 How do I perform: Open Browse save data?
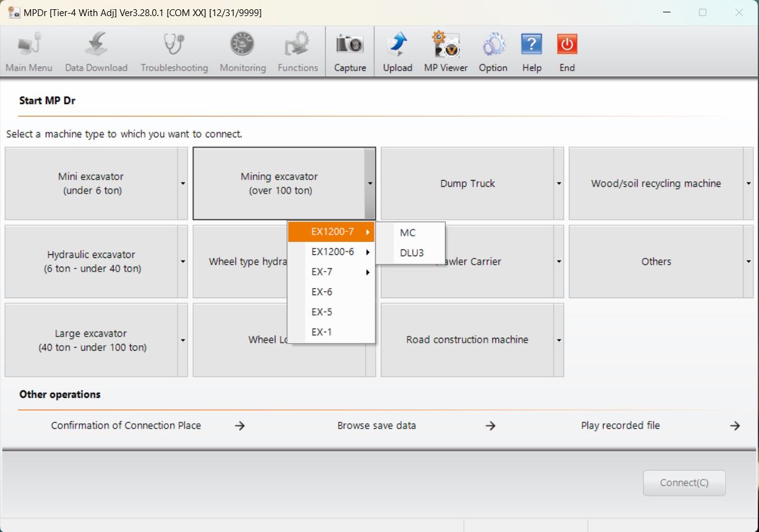point(376,425)
